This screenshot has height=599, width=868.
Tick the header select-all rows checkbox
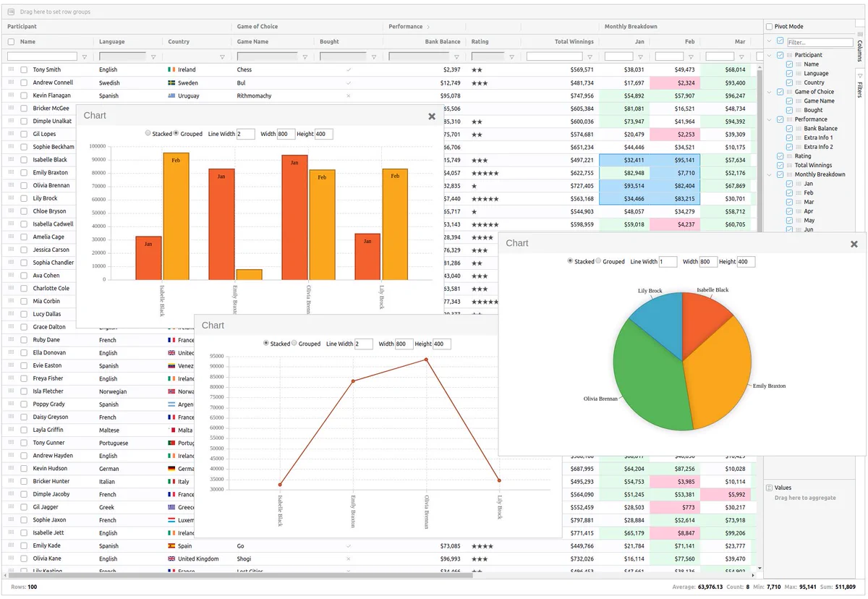coord(11,42)
